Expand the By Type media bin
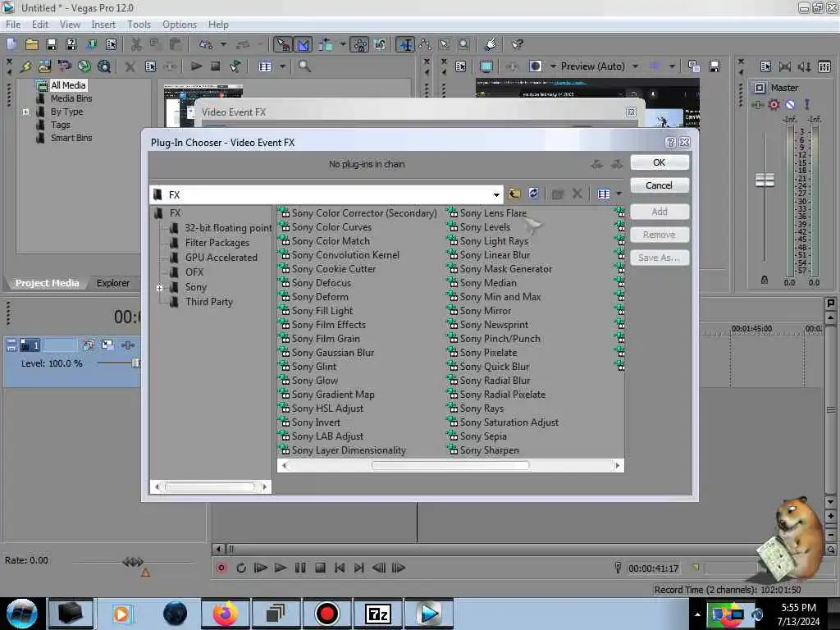Viewport: 840px width, 630px height. pos(25,112)
